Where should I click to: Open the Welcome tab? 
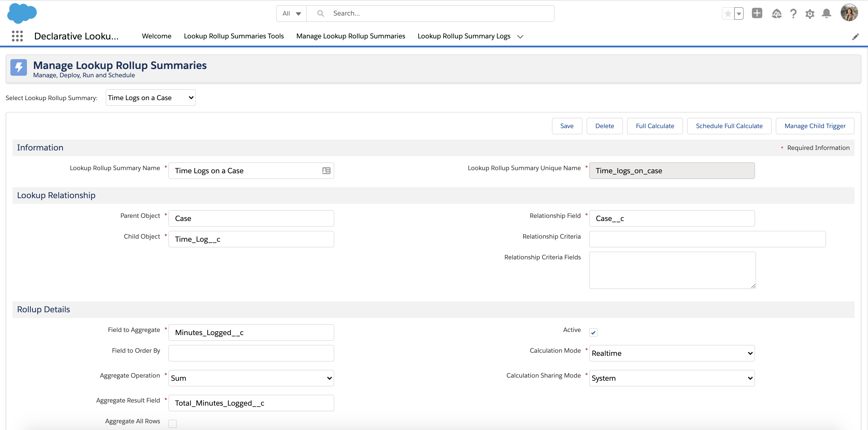(x=156, y=36)
